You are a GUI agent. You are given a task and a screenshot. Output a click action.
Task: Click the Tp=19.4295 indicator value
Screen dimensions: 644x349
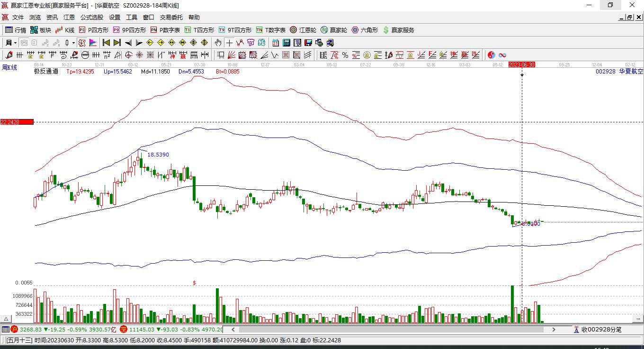point(80,72)
